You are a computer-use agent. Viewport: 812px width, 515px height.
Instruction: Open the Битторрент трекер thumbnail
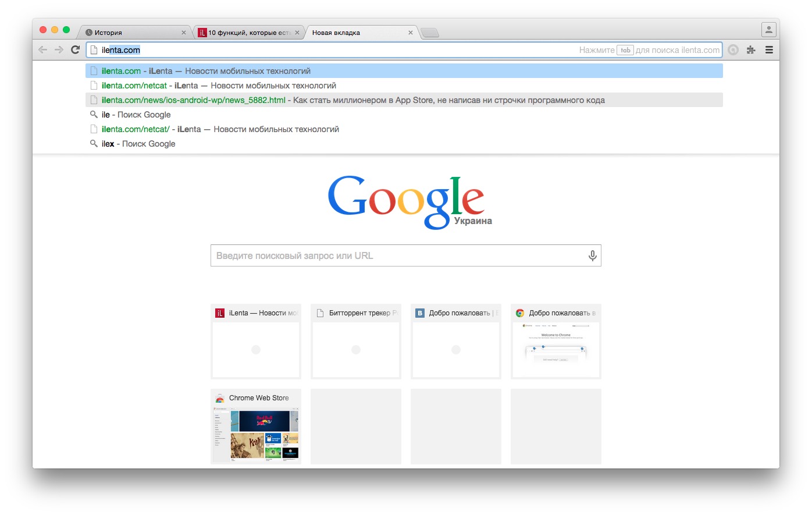[356, 342]
